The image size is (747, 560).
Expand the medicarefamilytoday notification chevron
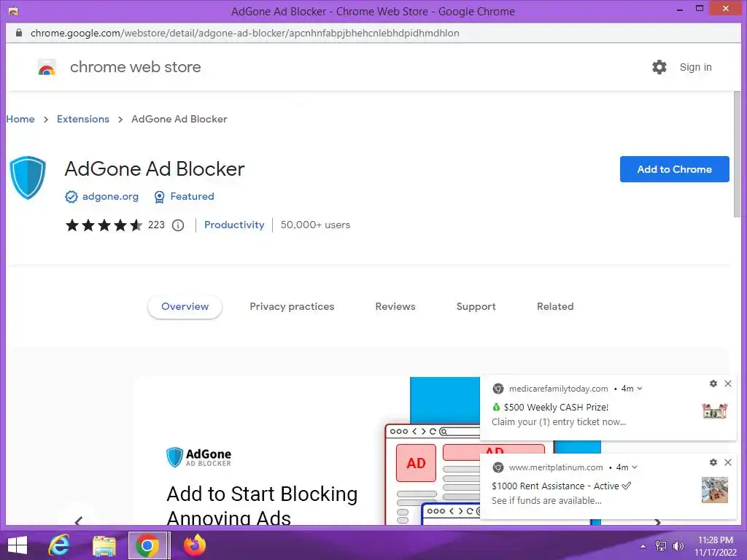click(640, 389)
